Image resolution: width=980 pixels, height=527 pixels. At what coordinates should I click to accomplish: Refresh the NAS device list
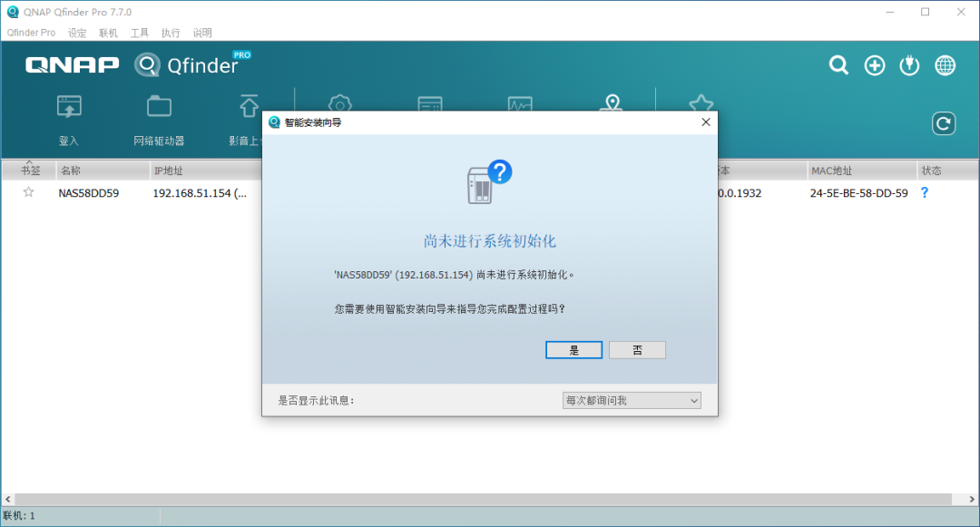[944, 122]
